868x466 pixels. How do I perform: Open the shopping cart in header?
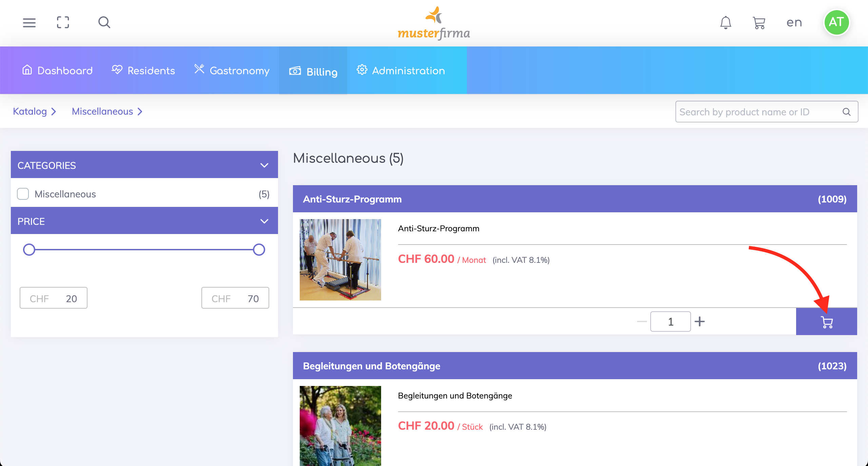point(759,23)
